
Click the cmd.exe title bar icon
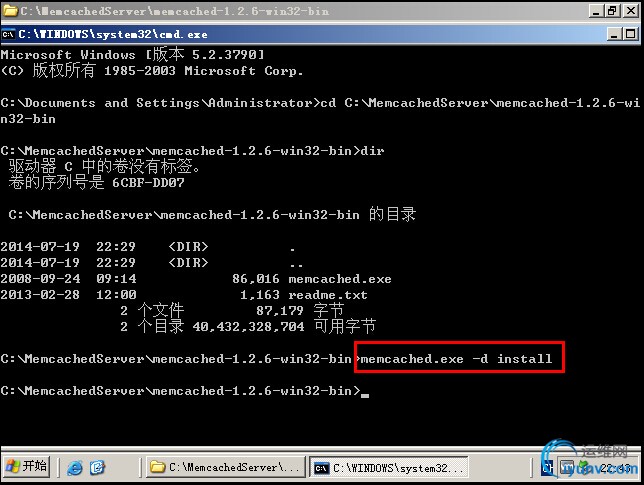[8, 34]
